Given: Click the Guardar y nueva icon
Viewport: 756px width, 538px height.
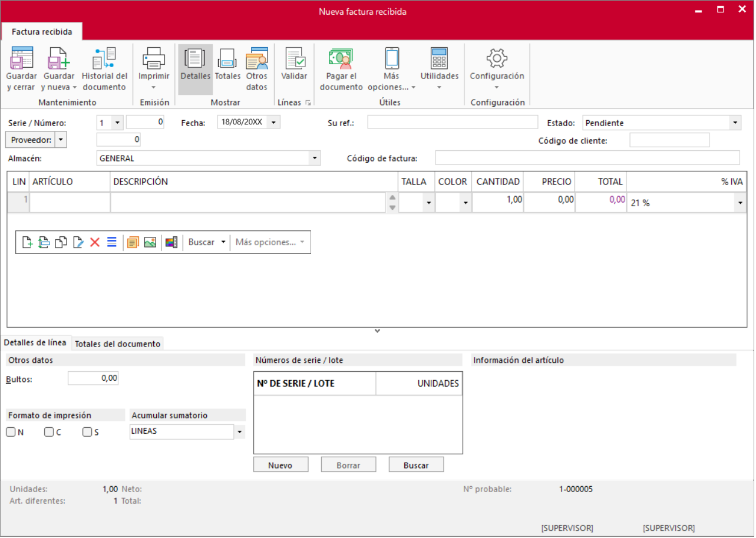Looking at the screenshot, I should point(58,58).
